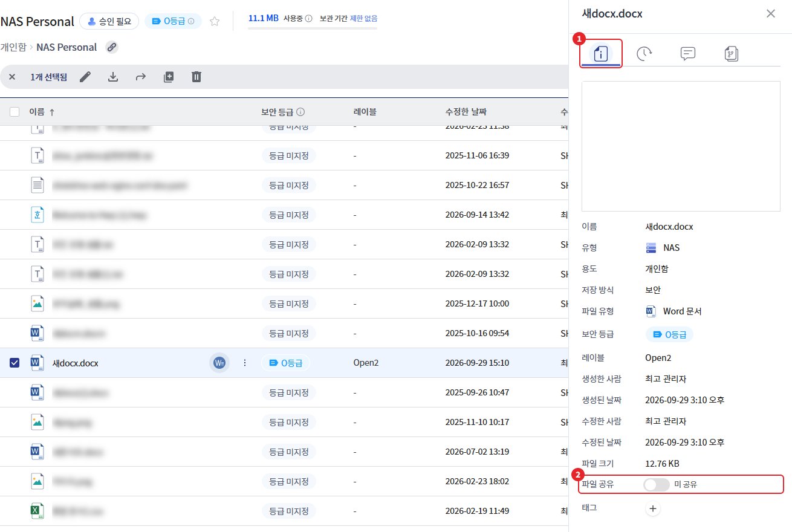The width and height of the screenshot is (792, 532).
Task: Click the copy-plus icon in selection toolbar
Action: pyautogui.click(x=169, y=77)
